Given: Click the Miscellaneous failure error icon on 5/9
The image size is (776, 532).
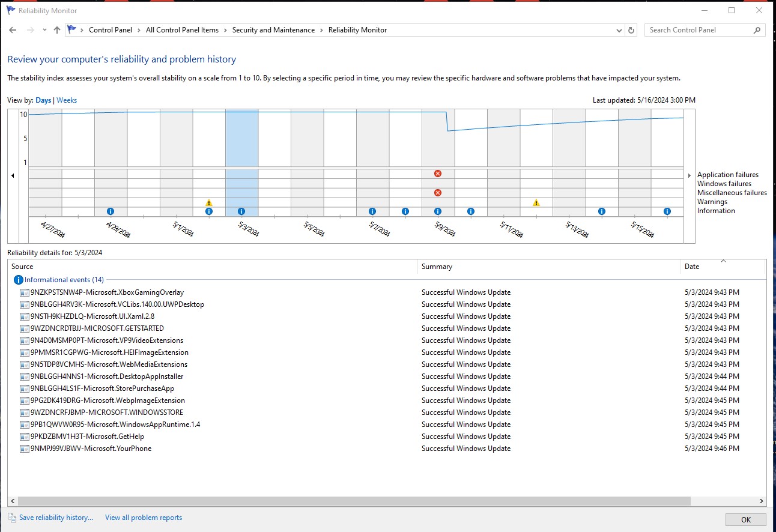Looking at the screenshot, I should 438,193.
